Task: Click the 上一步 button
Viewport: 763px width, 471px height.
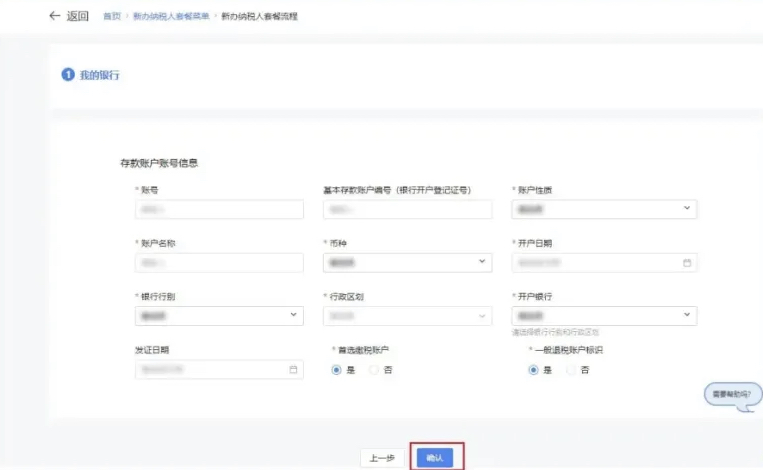Action: pyautogui.click(x=382, y=458)
